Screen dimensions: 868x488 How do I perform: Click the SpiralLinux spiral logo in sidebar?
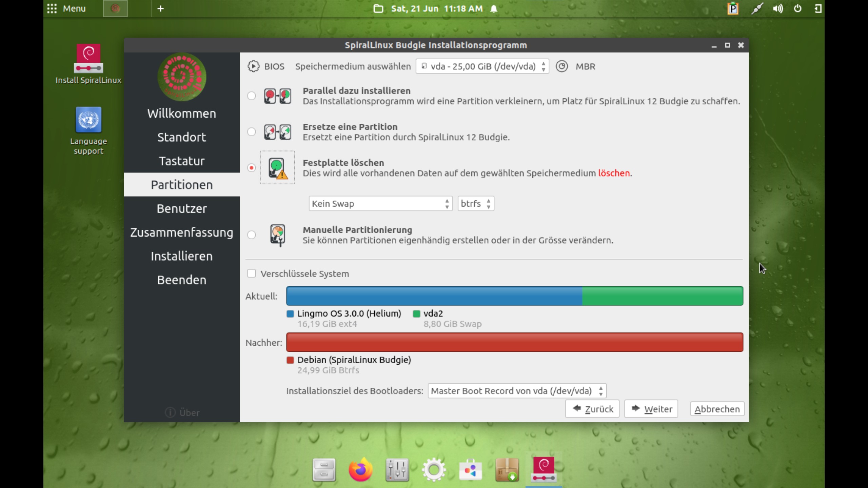click(182, 77)
